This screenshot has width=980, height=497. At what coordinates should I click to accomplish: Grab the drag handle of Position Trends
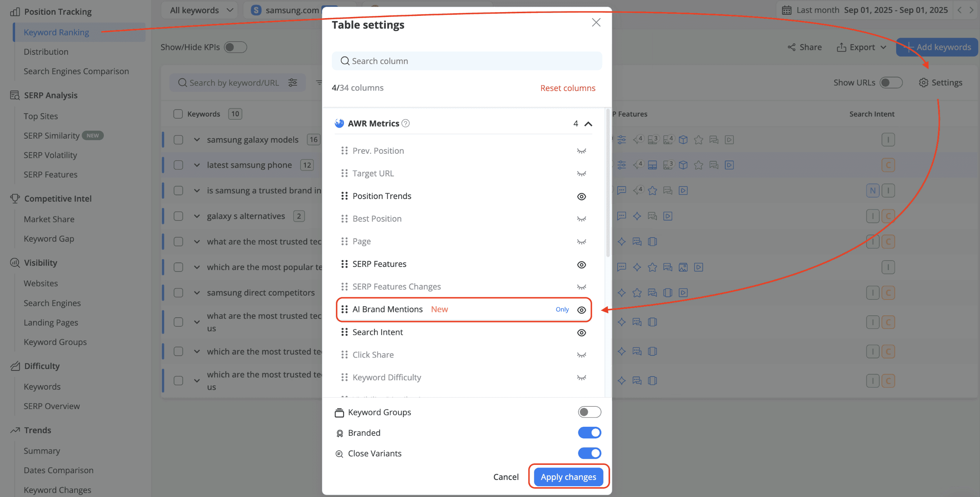(x=344, y=196)
